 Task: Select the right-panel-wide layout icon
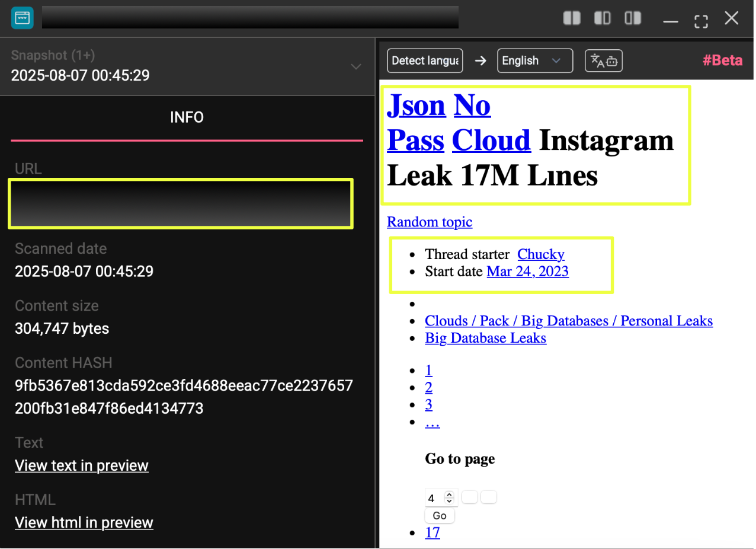click(633, 18)
